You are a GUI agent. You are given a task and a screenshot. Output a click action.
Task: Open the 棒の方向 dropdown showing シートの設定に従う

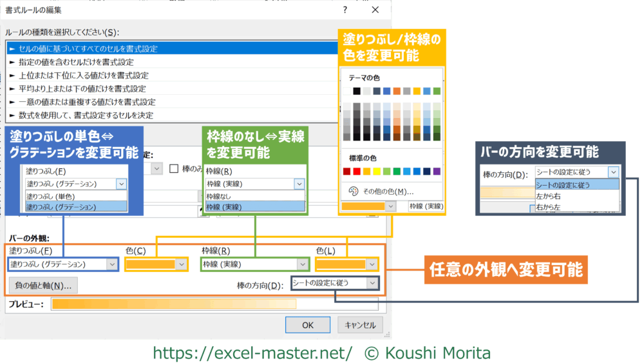tap(372, 282)
